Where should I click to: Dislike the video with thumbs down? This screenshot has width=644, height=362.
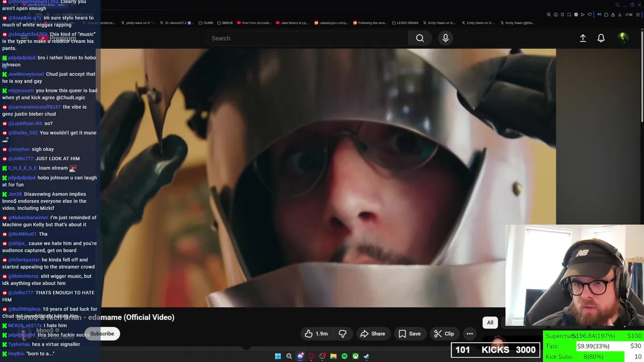tap(343, 334)
